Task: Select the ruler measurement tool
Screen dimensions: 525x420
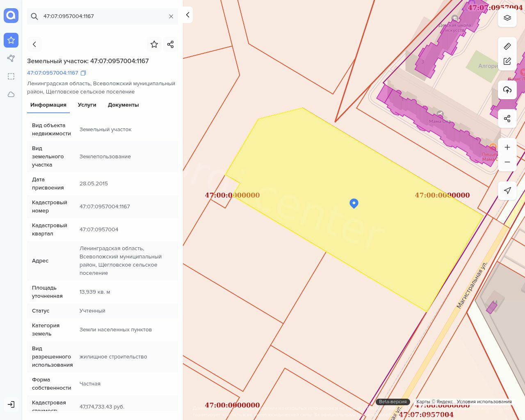Action: [507, 46]
